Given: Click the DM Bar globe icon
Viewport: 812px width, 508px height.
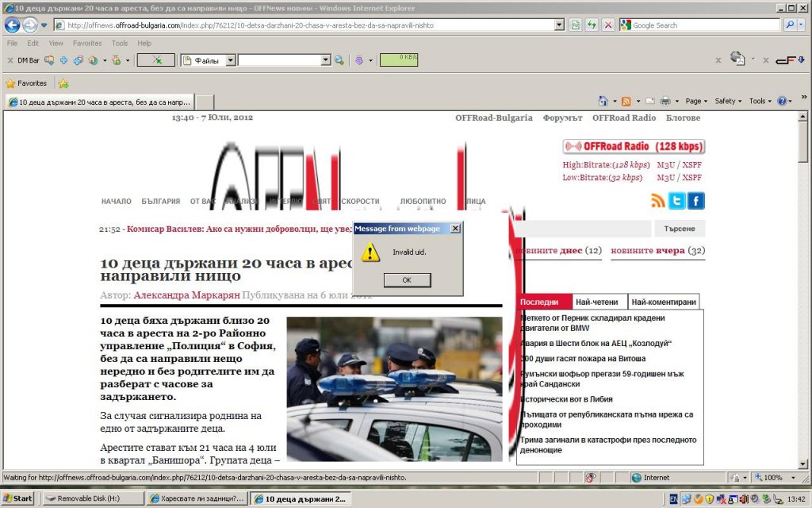Looking at the screenshot, I should tap(94, 60).
